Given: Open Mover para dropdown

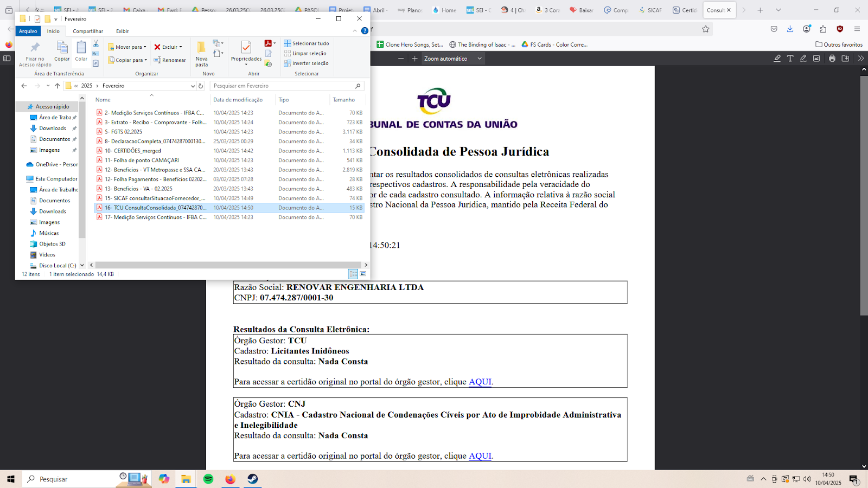Looking at the screenshot, I should [127, 47].
